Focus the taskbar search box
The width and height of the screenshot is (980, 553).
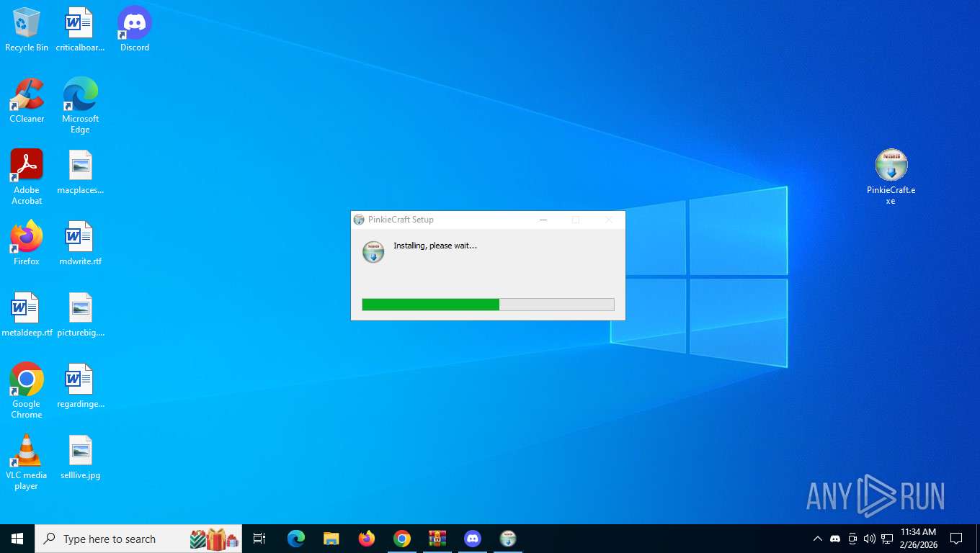click(138, 539)
